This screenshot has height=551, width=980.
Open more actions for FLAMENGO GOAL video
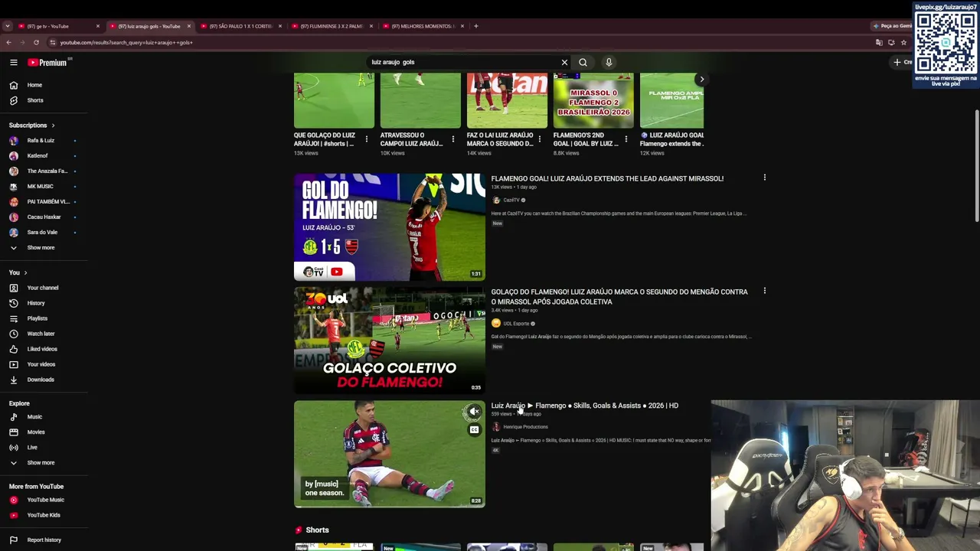click(764, 178)
